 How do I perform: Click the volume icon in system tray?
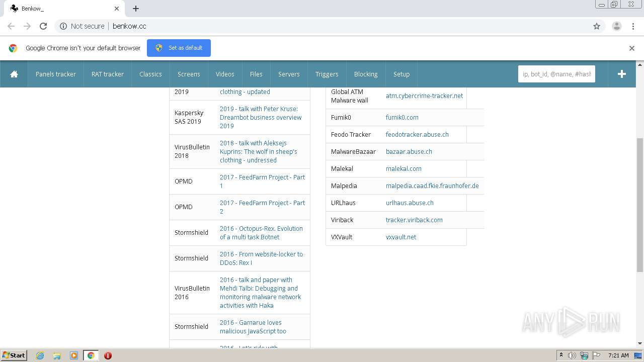coord(572,355)
